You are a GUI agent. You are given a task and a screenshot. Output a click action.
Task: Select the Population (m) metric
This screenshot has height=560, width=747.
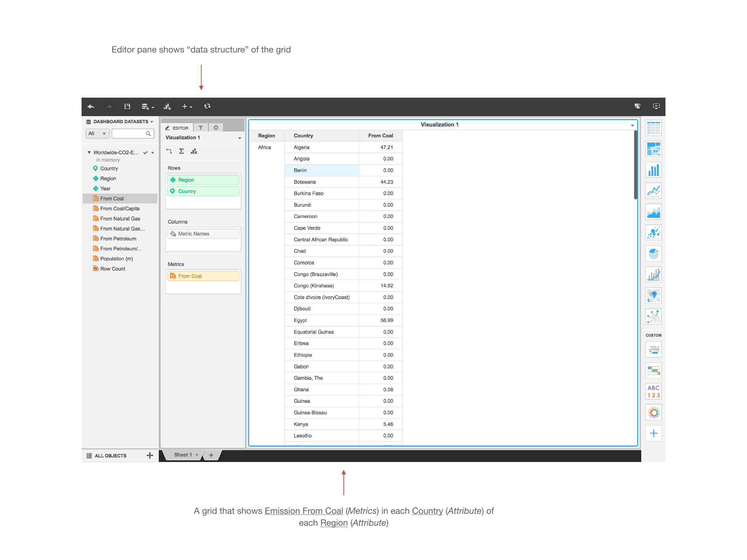click(116, 259)
